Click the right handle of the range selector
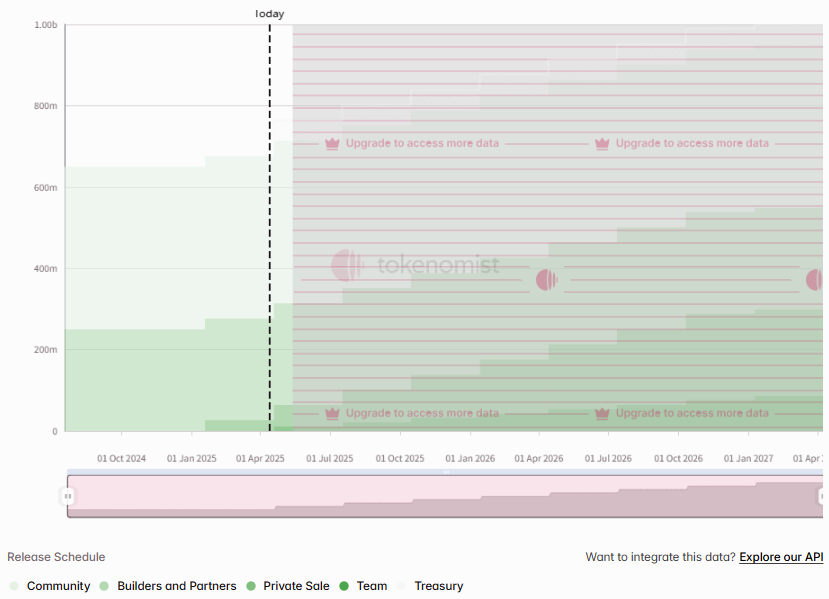Screen dimensions: 829x599 coord(822,496)
